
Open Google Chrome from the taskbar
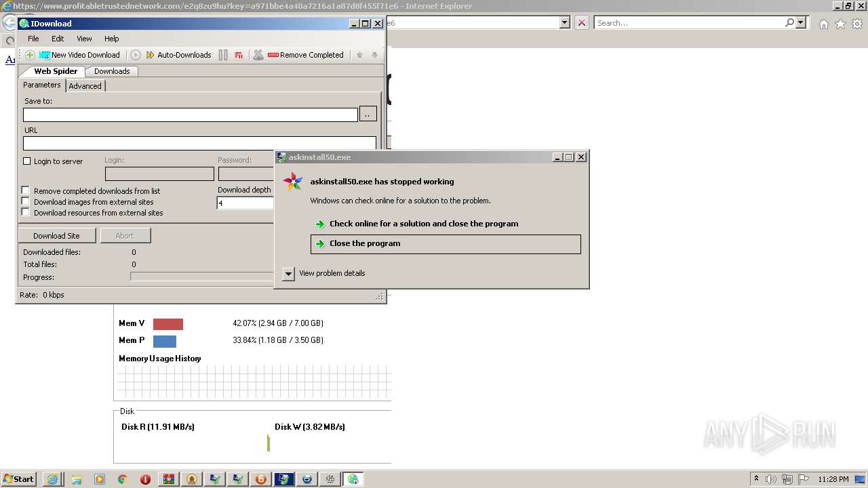pos(123,479)
